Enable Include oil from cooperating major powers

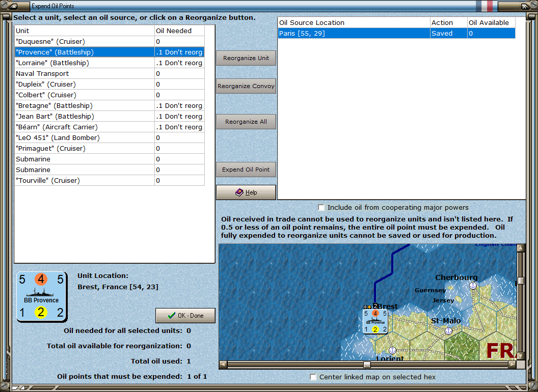pyautogui.click(x=321, y=208)
